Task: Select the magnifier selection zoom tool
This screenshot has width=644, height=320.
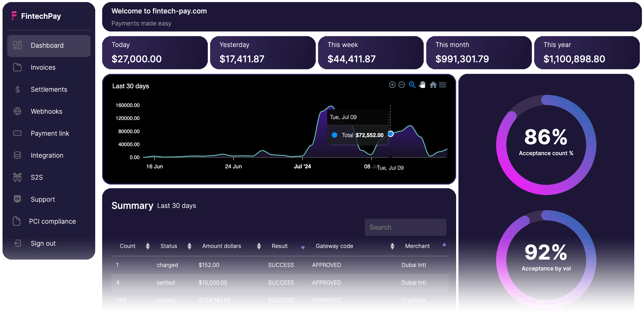Action: 412,85
